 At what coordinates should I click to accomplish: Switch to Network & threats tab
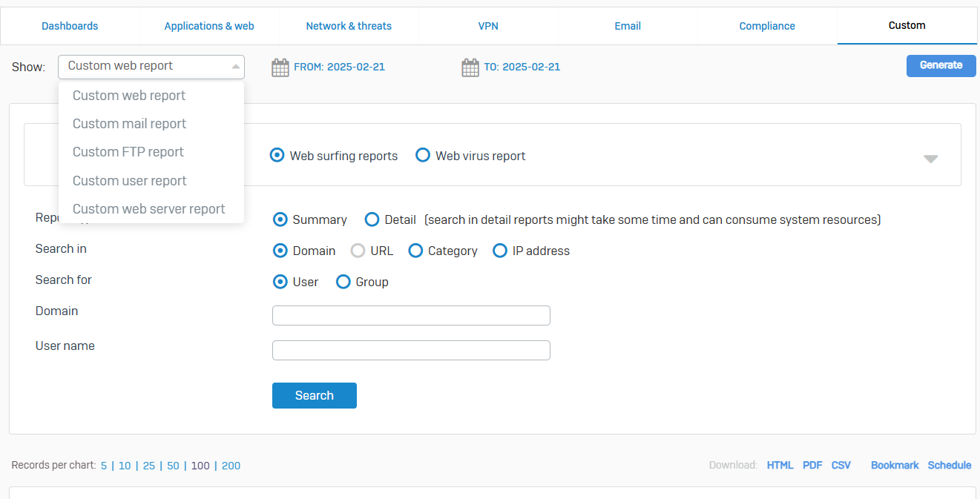pos(349,26)
